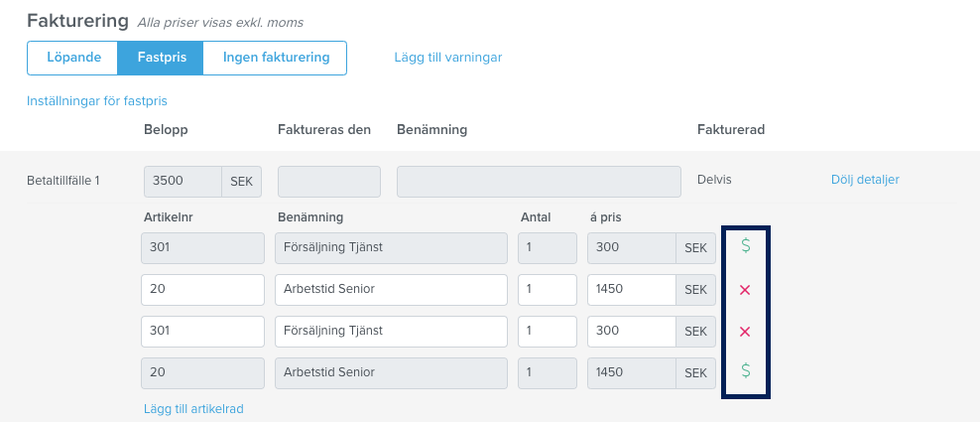Open Inställningar för fastpris
This screenshot has height=422, width=980.
(x=97, y=101)
